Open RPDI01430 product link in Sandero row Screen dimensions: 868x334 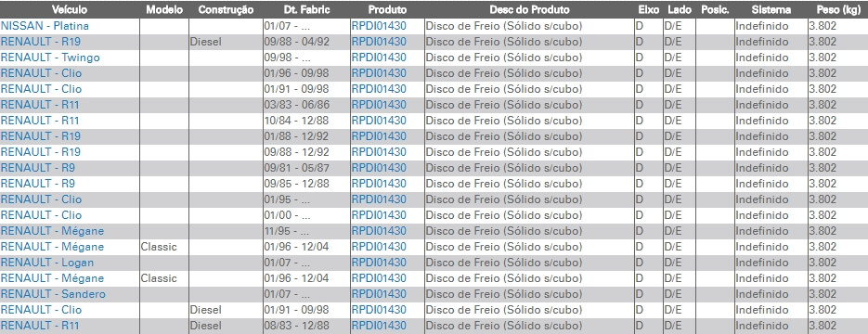click(379, 294)
